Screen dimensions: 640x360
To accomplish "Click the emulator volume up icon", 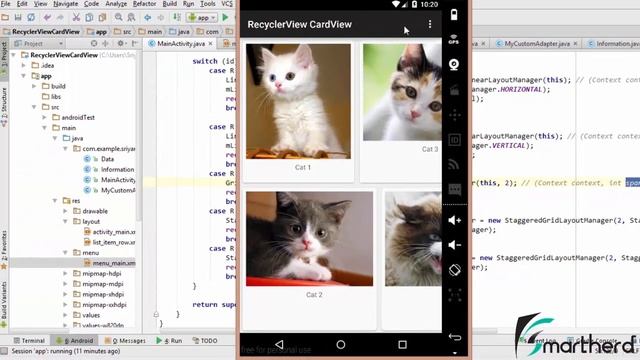I will 454,220.
